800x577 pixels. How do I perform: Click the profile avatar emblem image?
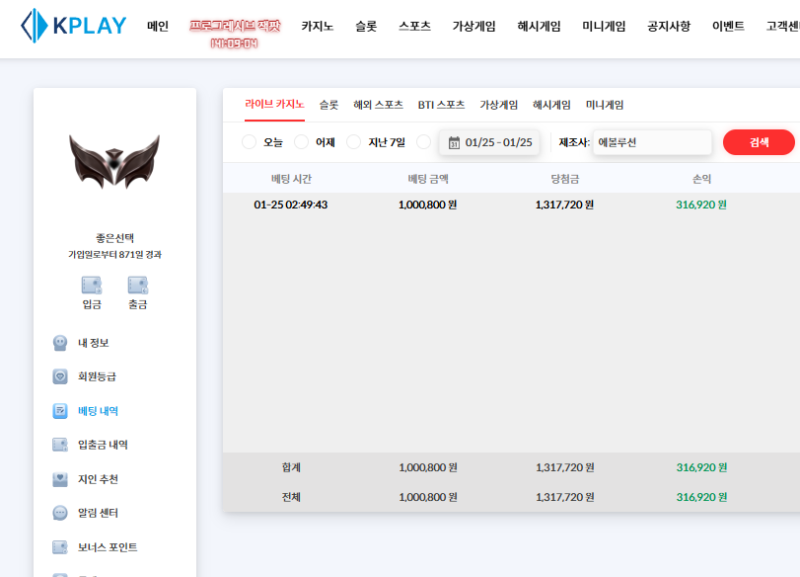point(114,162)
